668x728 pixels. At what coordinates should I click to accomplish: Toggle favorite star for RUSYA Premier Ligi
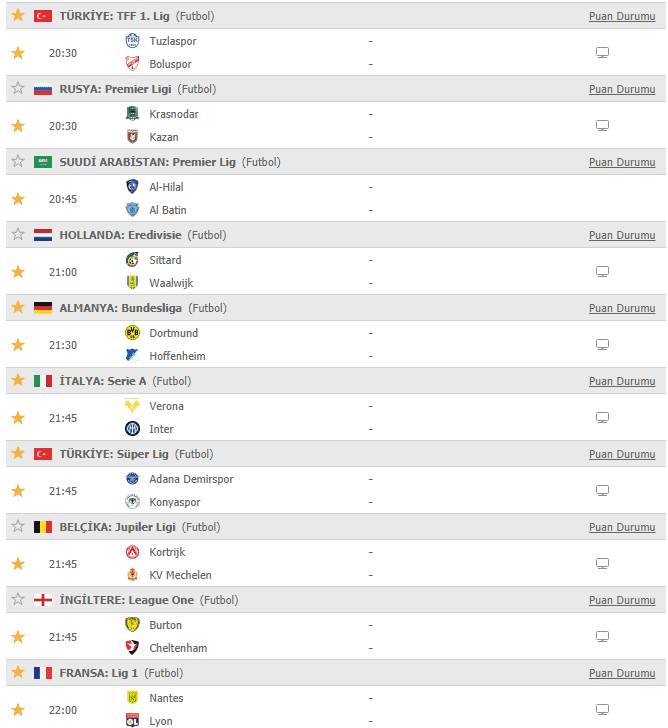tap(18, 88)
